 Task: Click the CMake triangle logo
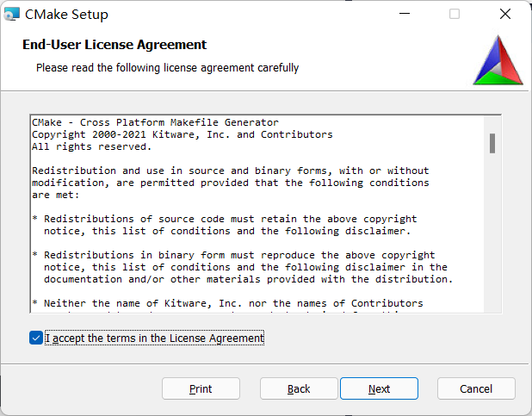[x=498, y=62]
